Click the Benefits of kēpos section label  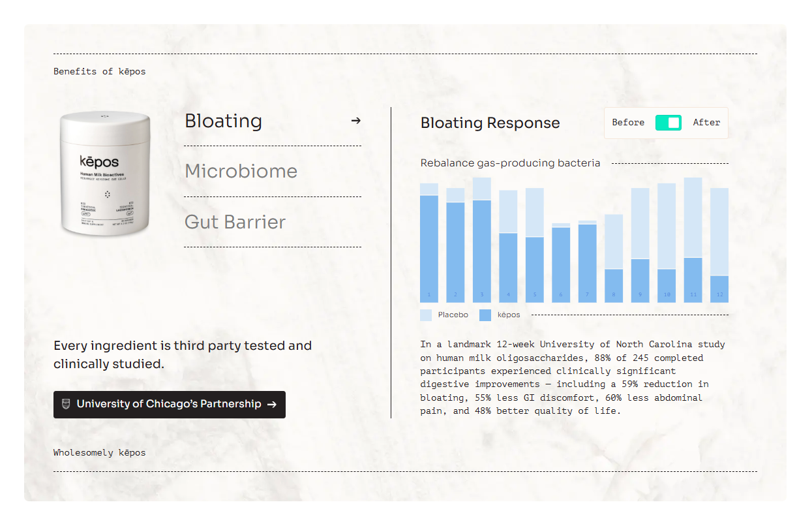[x=99, y=71]
